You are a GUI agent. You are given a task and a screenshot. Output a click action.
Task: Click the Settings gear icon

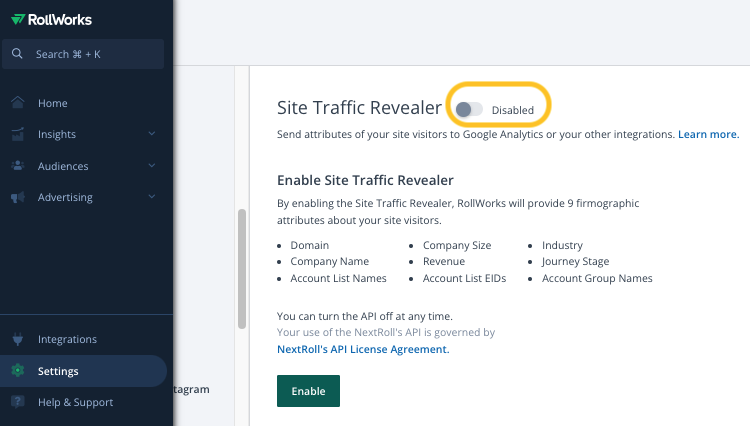[18, 371]
